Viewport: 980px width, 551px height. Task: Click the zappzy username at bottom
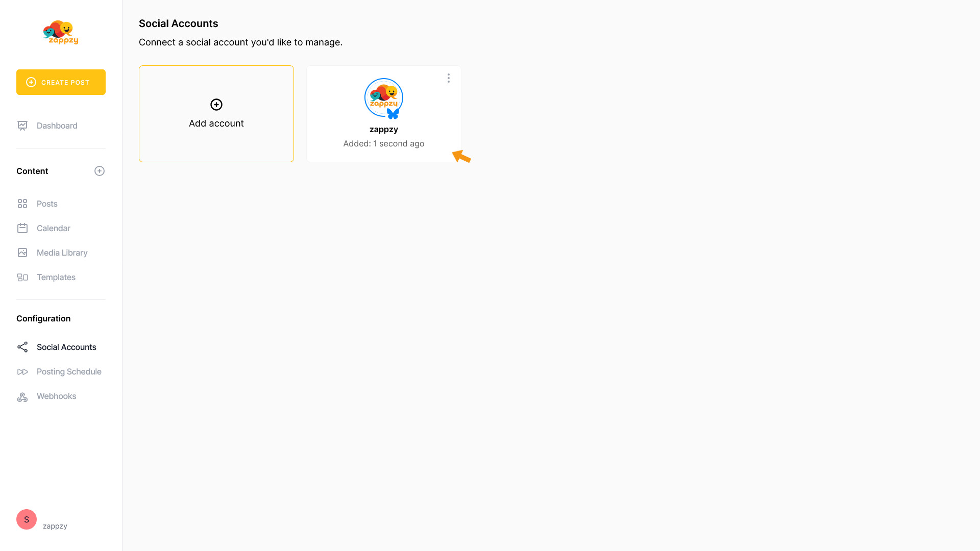[x=55, y=526]
